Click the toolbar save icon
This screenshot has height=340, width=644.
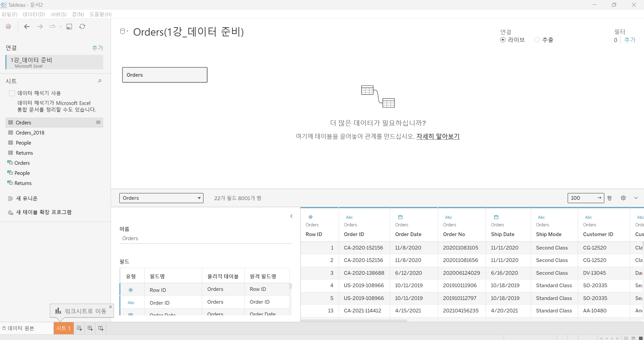[69, 27]
